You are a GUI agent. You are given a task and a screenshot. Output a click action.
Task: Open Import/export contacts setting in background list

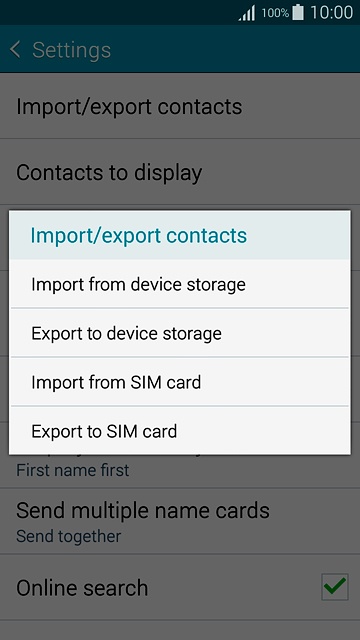(180, 106)
